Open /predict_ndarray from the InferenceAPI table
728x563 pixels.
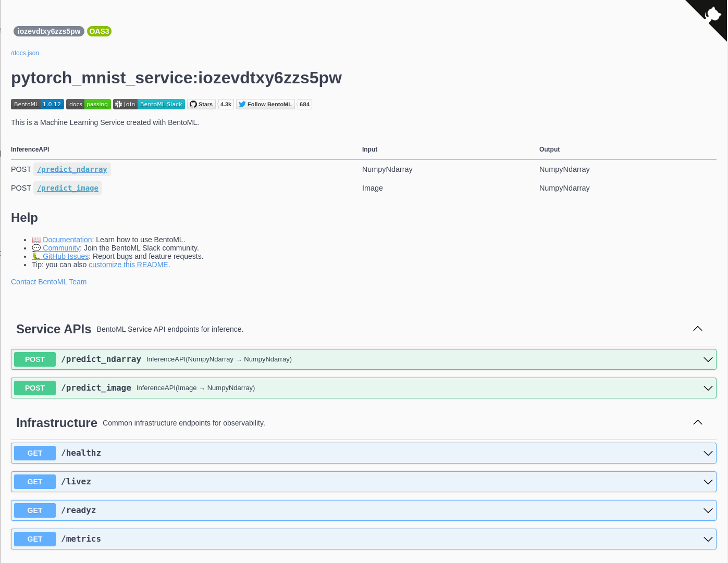click(x=72, y=169)
